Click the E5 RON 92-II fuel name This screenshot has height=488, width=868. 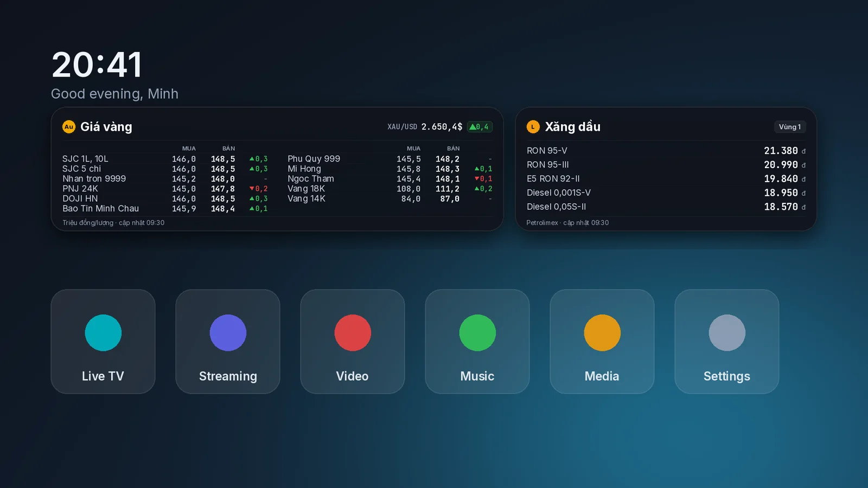coord(553,179)
